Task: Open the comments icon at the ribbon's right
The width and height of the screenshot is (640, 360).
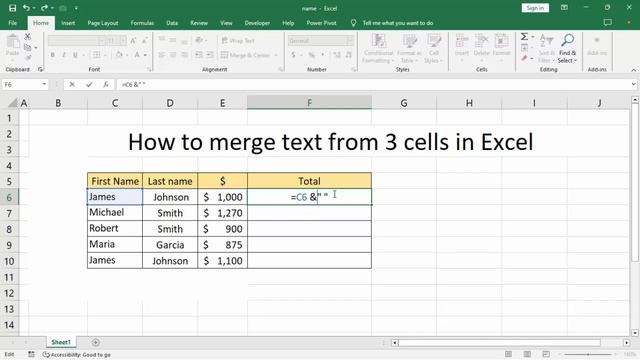Action: click(608, 22)
